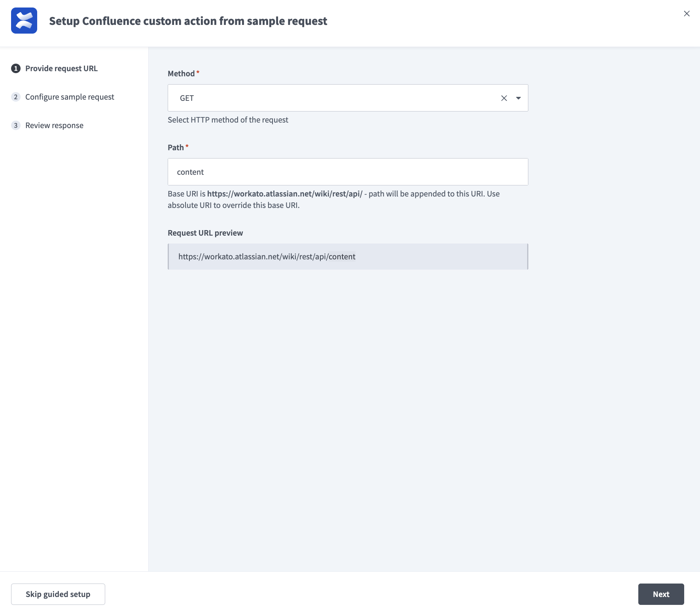Click the bold base URI text
This screenshot has width=700, height=612.
tap(285, 193)
